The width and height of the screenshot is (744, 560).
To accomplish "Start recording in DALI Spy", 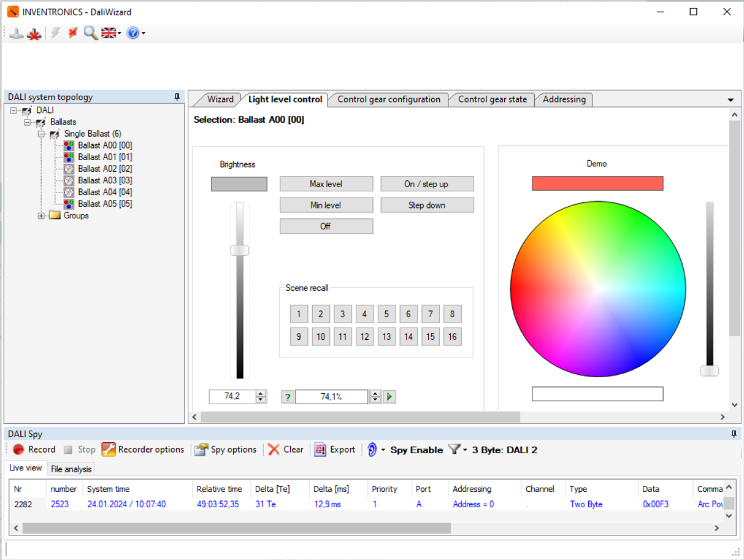I will click(34, 450).
